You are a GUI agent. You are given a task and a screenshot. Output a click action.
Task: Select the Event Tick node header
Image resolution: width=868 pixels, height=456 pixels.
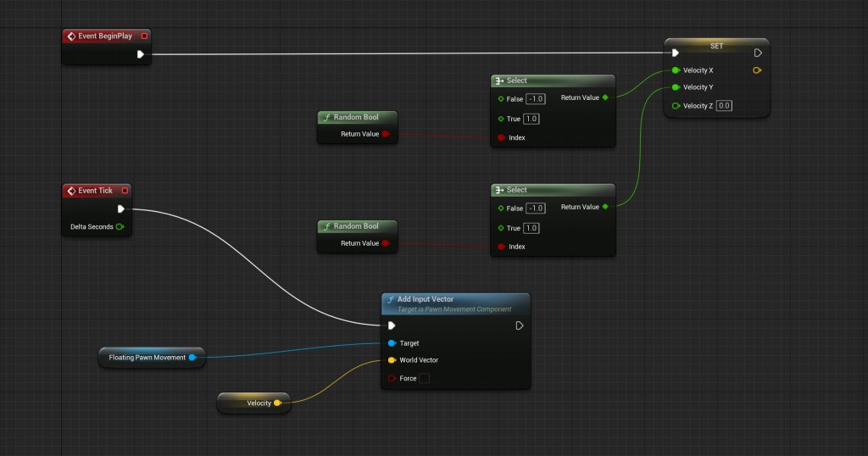pos(95,191)
